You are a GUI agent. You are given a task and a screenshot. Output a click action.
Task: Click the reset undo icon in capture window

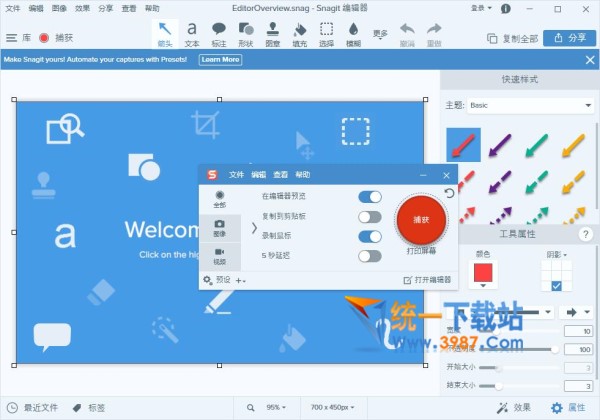[x=449, y=193]
